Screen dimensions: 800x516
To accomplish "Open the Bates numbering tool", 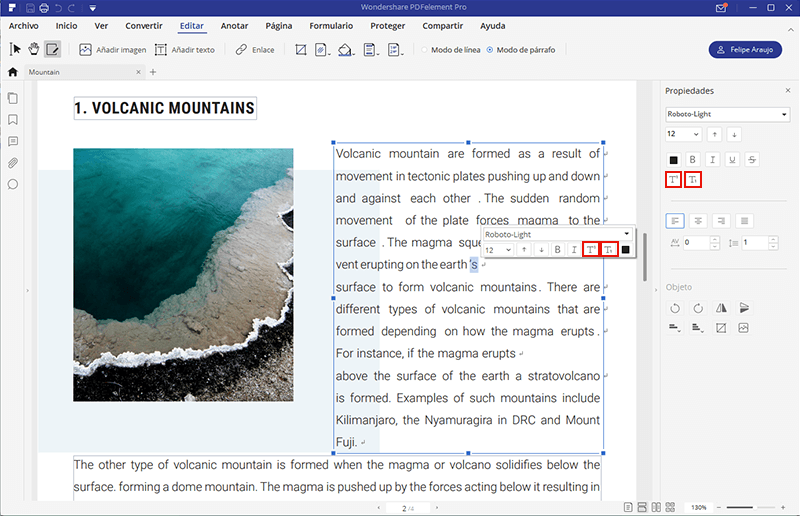I will pos(394,50).
